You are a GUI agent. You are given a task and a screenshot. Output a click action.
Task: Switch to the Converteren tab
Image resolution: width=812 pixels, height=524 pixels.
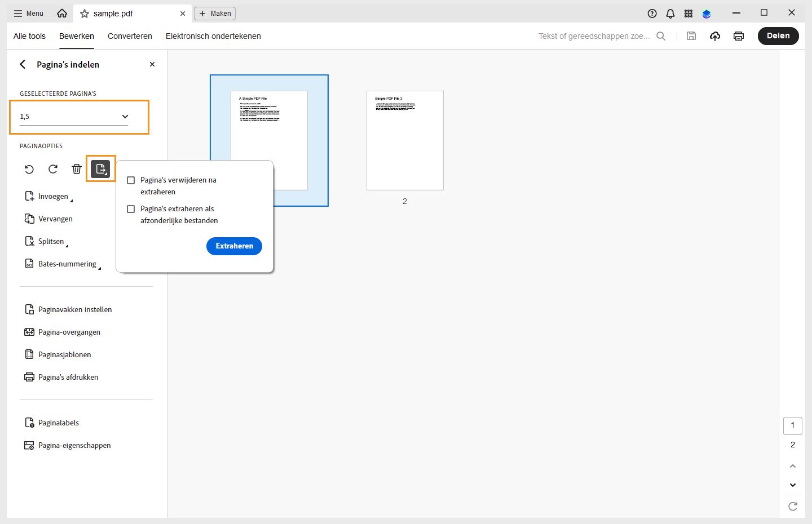(130, 35)
